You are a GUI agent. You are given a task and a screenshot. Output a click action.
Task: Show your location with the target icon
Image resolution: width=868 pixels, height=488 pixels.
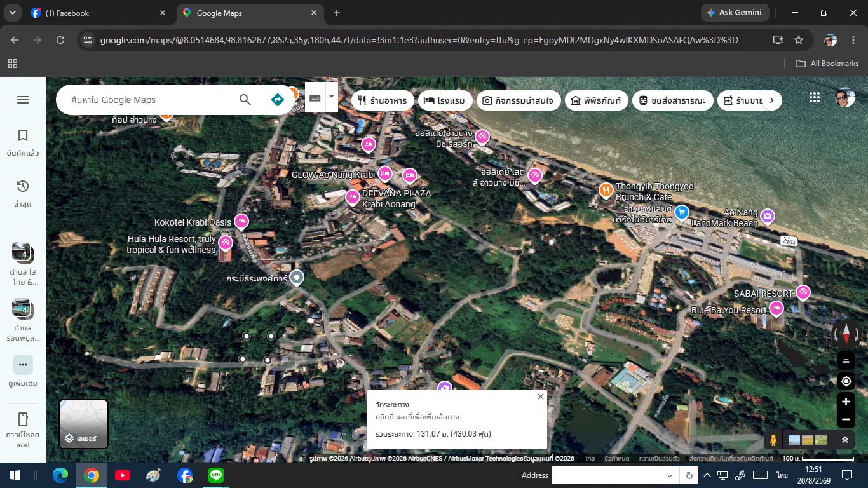[x=846, y=381]
